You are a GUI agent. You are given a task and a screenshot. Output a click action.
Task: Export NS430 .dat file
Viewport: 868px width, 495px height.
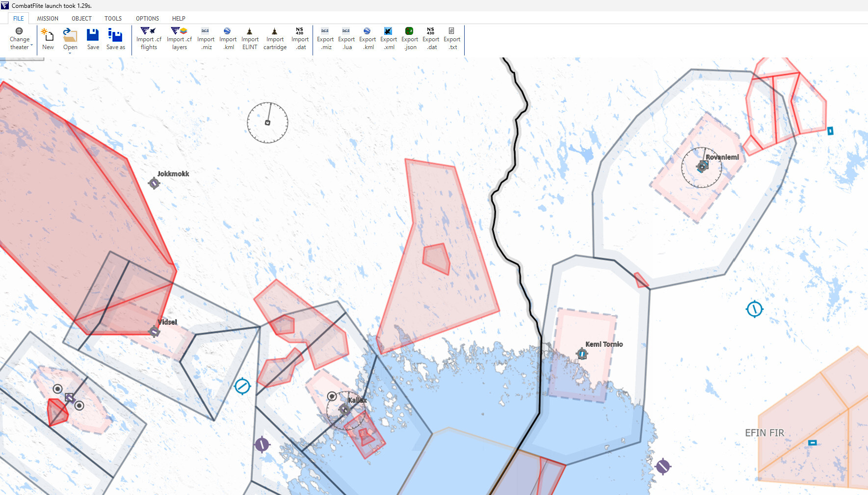[431, 39]
